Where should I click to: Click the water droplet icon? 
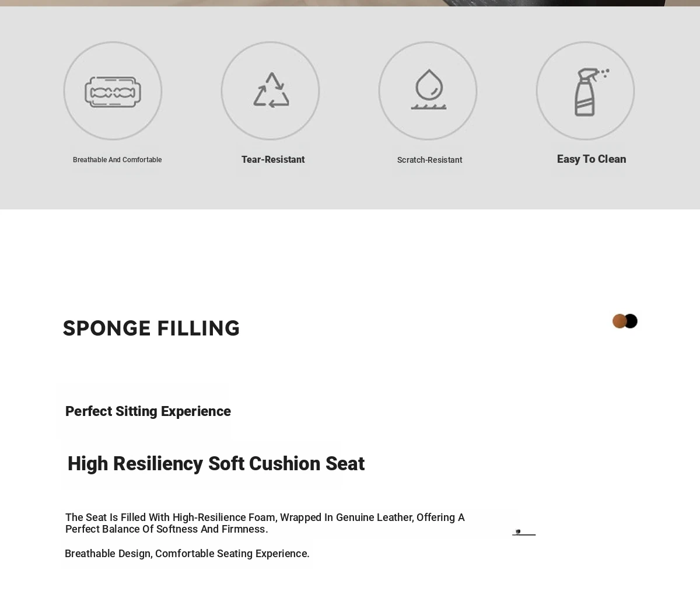pos(428,90)
